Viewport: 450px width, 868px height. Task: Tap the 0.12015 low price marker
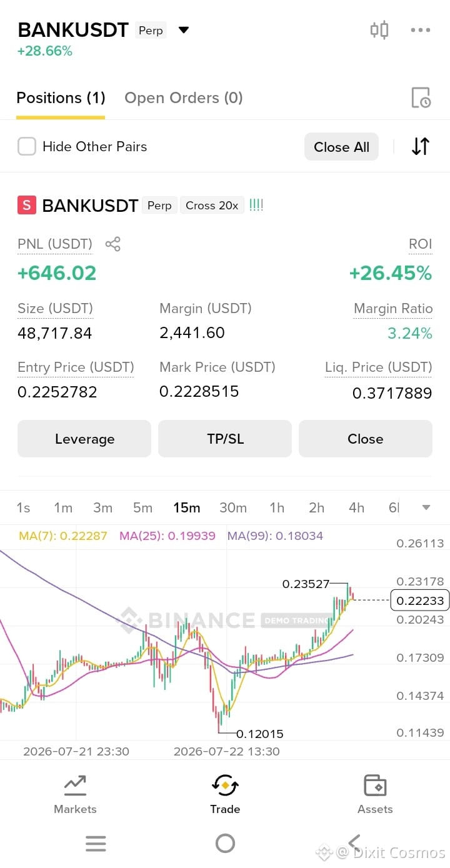(260, 734)
